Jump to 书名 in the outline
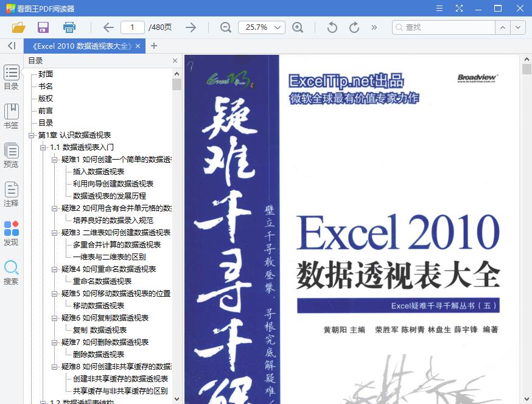The image size is (532, 404). point(46,87)
